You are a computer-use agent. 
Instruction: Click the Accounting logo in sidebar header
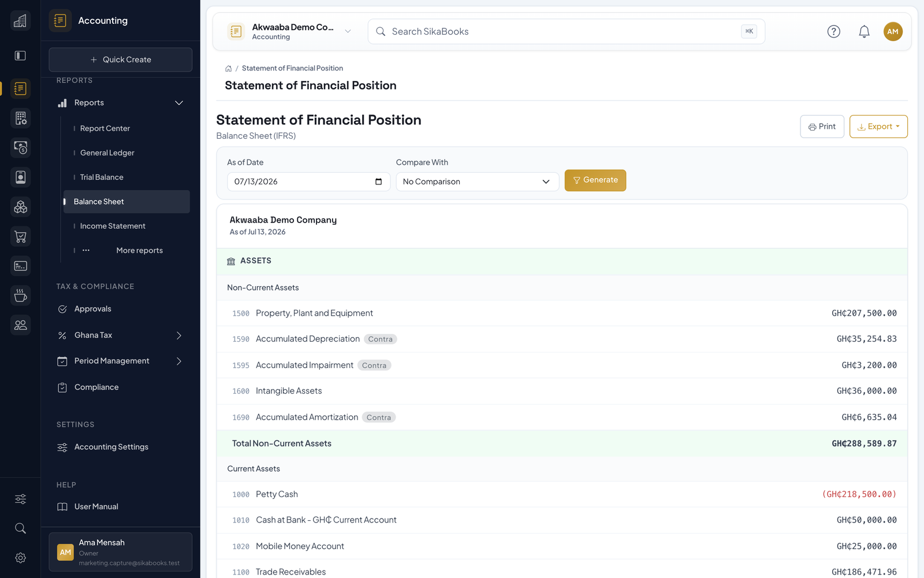[x=60, y=21]
